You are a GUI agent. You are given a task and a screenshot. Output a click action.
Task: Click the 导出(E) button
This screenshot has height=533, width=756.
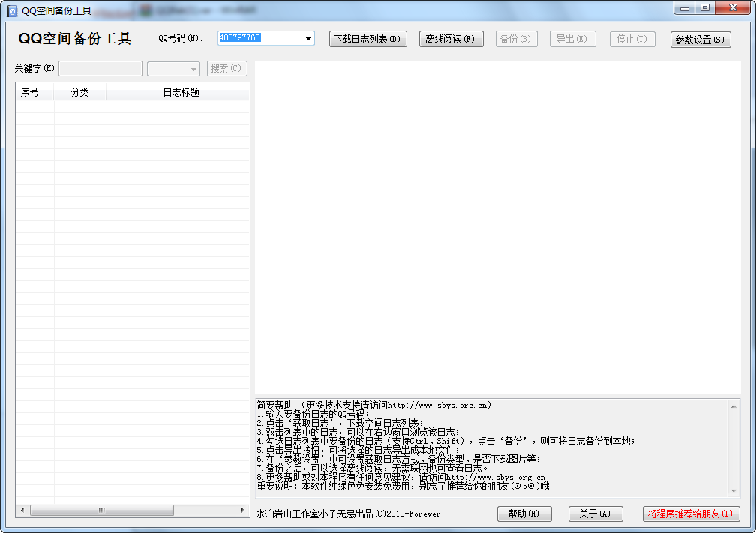point(573,39)
